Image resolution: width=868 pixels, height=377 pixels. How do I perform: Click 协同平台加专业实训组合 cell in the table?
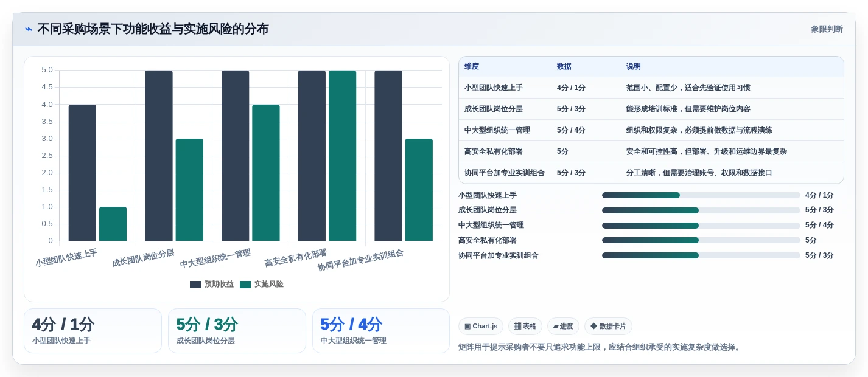pos(505,173)
